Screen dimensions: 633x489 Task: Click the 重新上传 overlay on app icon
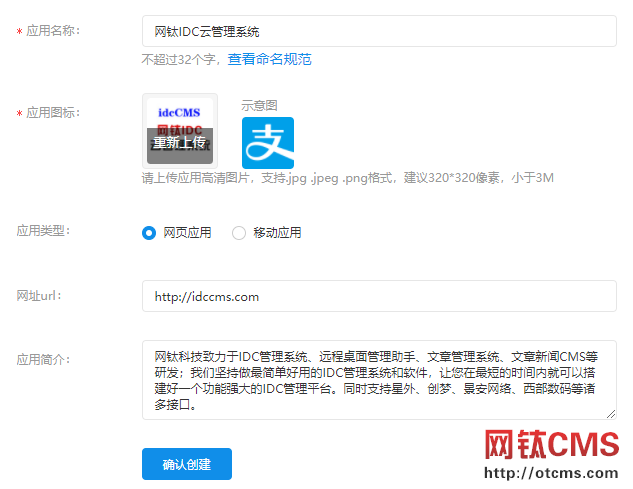coord(179,143)
